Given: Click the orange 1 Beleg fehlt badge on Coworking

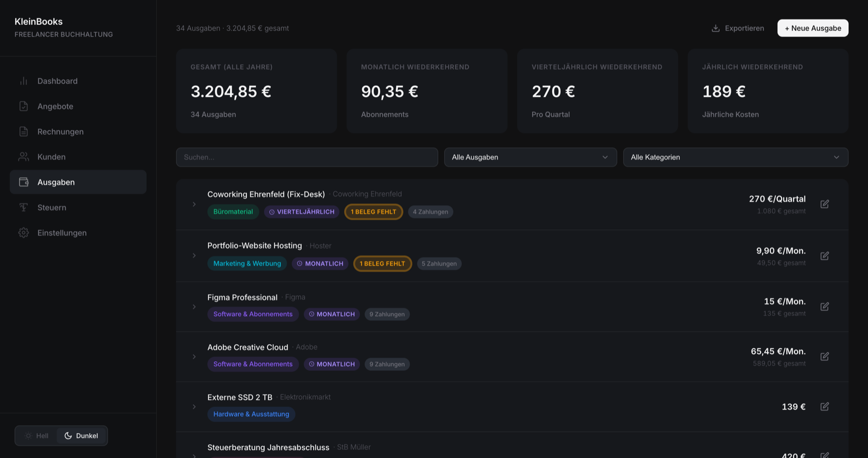Looking at the screenshot, I should [374, 211].
